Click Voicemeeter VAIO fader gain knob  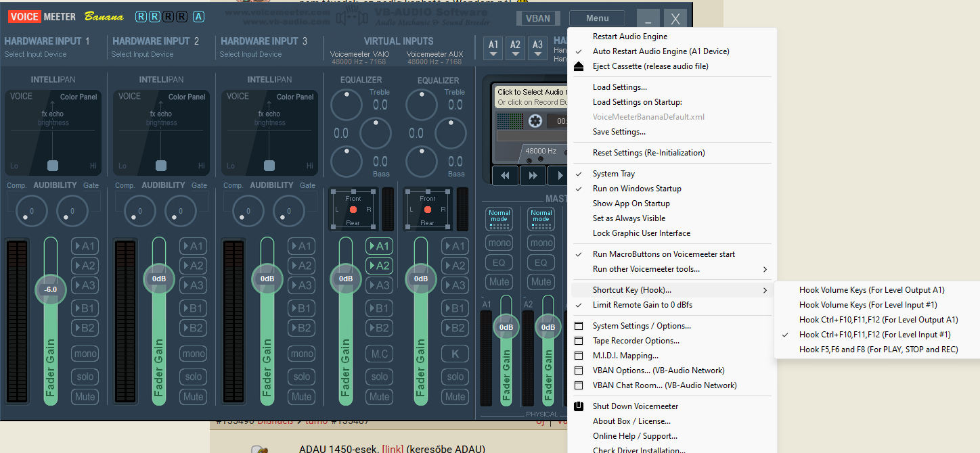pos(346,279)
